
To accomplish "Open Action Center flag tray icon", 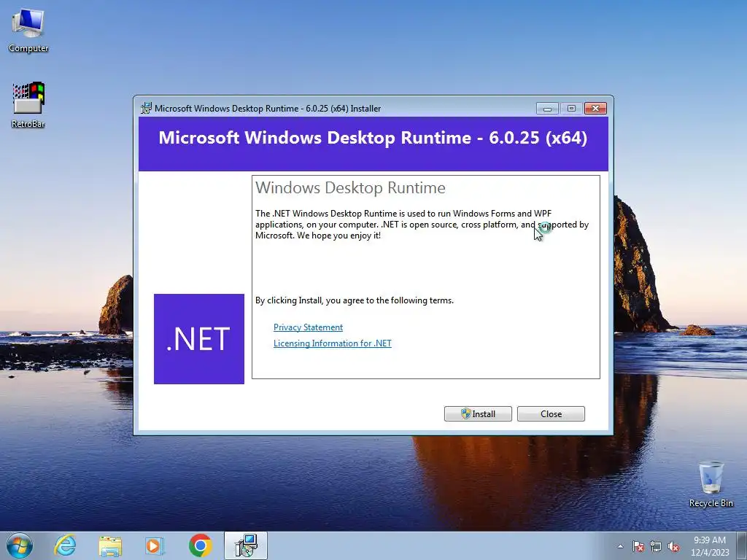I will point(638,546).
